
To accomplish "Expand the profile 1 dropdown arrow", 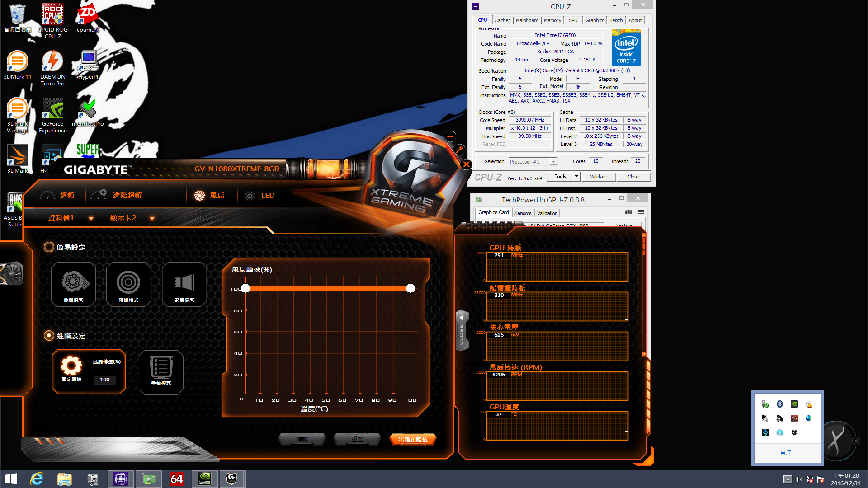I will coord(91,218).
